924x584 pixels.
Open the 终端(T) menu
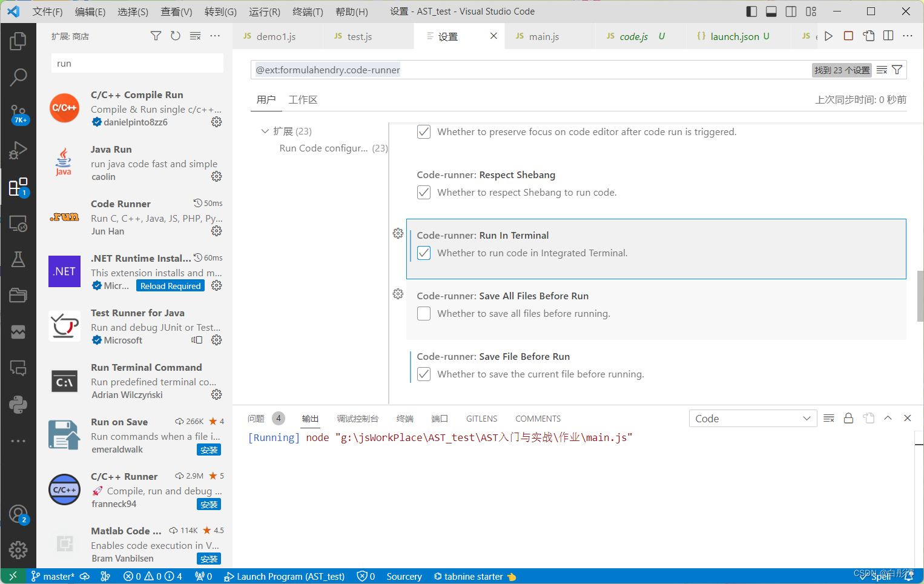[308, 12]
